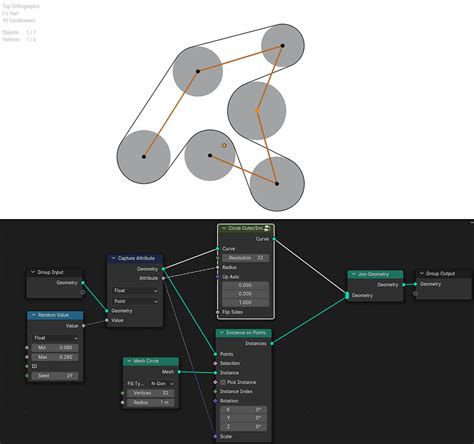Screen dimensions: 474x444
Task: Click the Max 0.260 field
Action: tap(55, 357)
